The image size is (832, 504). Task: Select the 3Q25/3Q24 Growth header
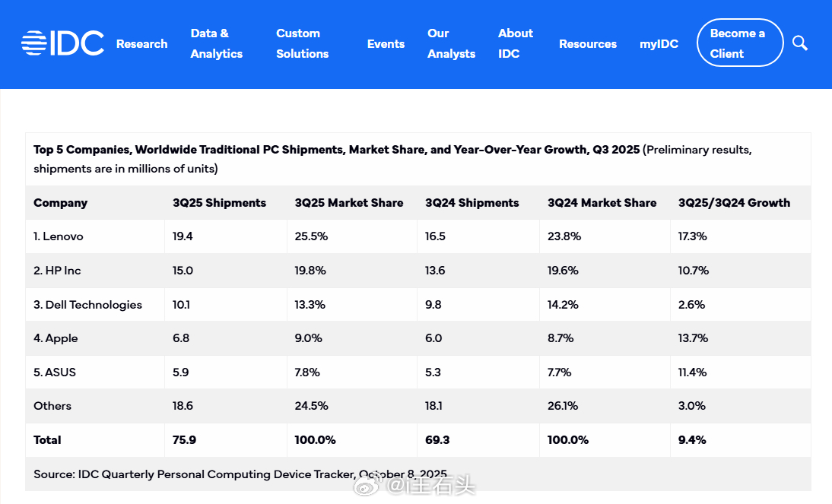tap(734, 203)
